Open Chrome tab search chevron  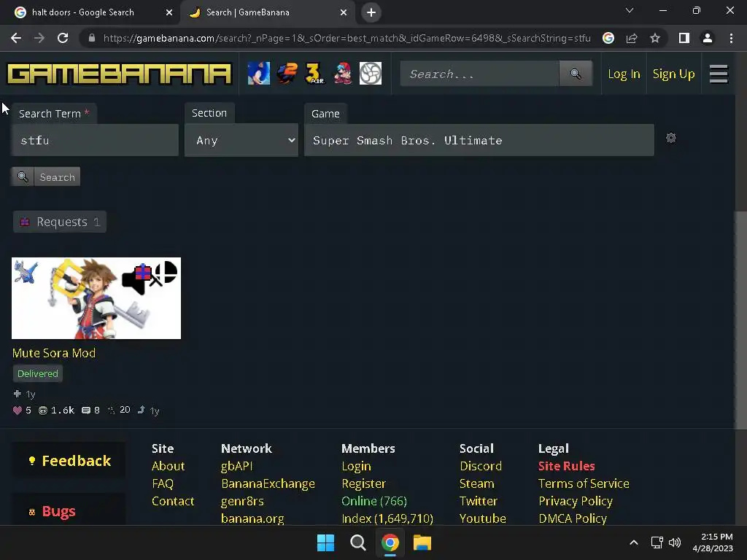[630, 10]
